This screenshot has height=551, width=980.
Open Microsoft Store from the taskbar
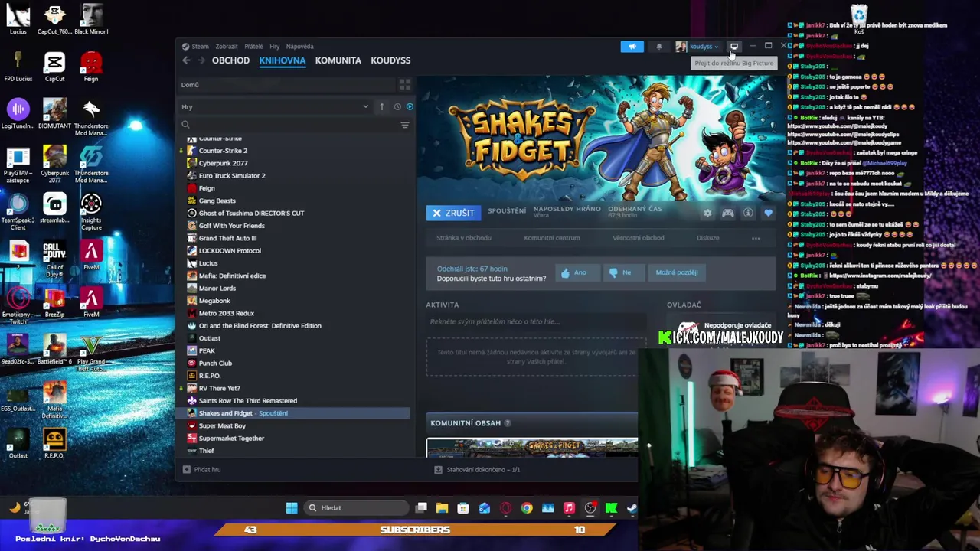463,507
